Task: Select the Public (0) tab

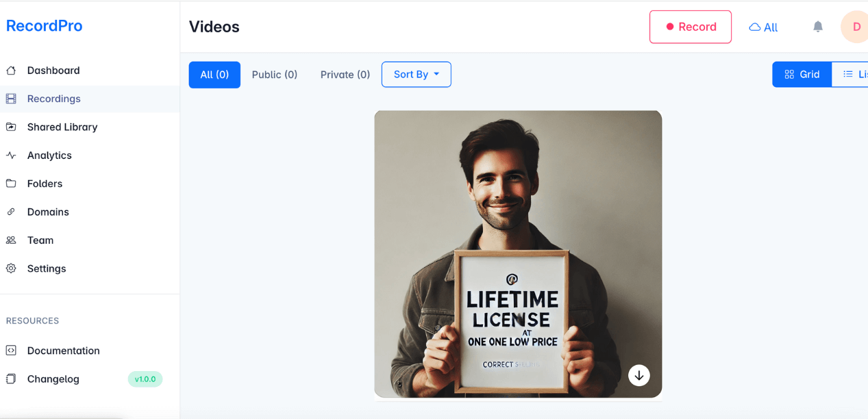Action: point(274,75)
